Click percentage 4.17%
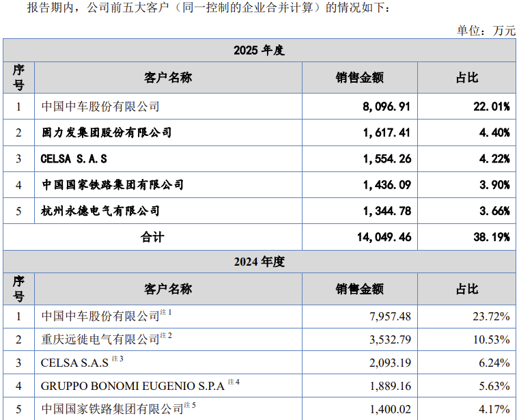This screenshot has width=519, height=420. (x=494, y=409)
